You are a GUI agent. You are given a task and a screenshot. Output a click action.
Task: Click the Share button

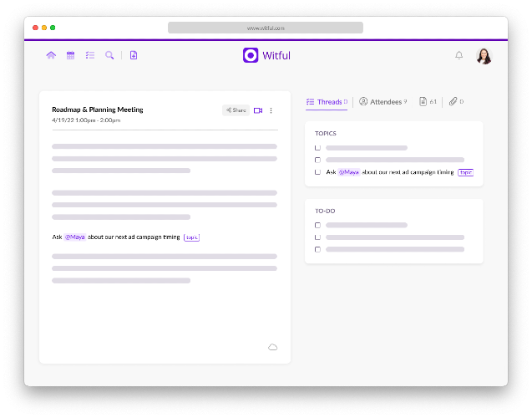(236, 110)
